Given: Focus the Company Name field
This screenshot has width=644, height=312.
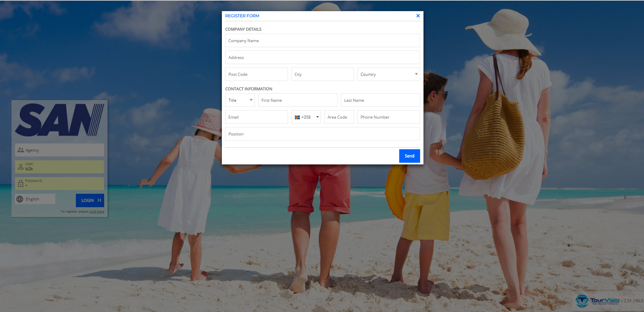Looking at the screenshot, I should point(322,41).
